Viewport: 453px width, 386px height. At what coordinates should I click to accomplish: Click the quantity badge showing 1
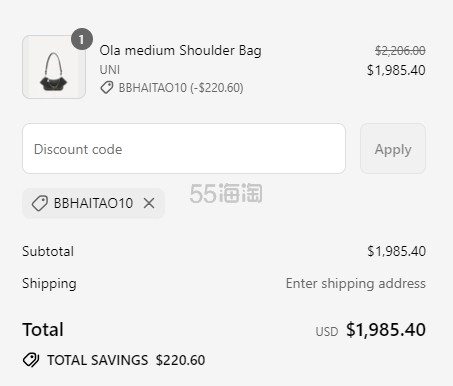coord(82,39)
